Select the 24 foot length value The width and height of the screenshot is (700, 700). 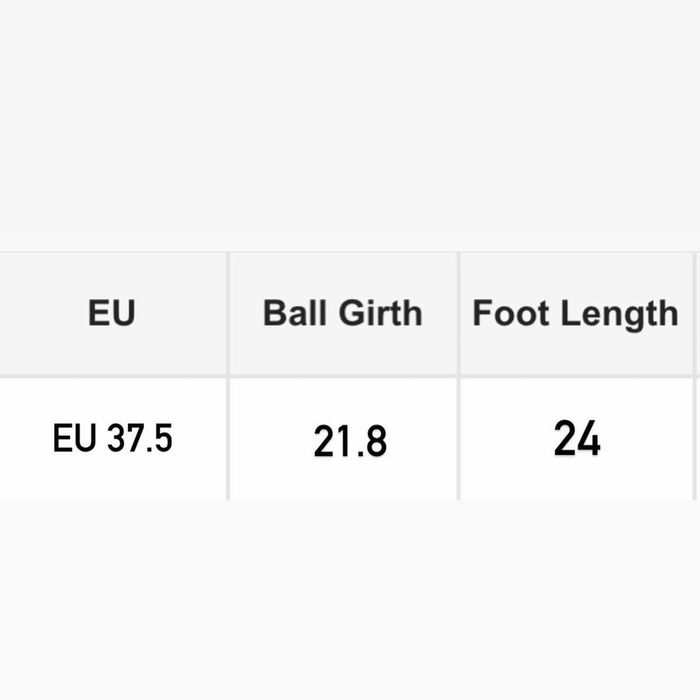[577, 439]
